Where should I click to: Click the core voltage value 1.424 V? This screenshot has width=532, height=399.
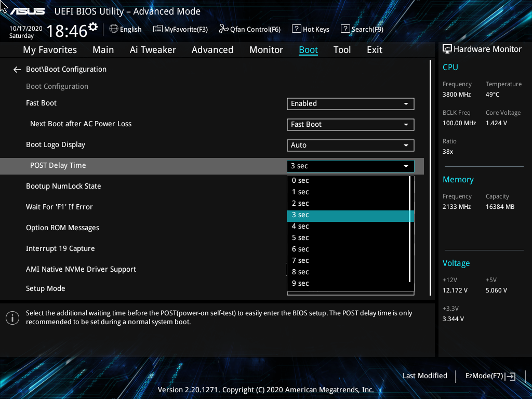(x=496, y=123)
